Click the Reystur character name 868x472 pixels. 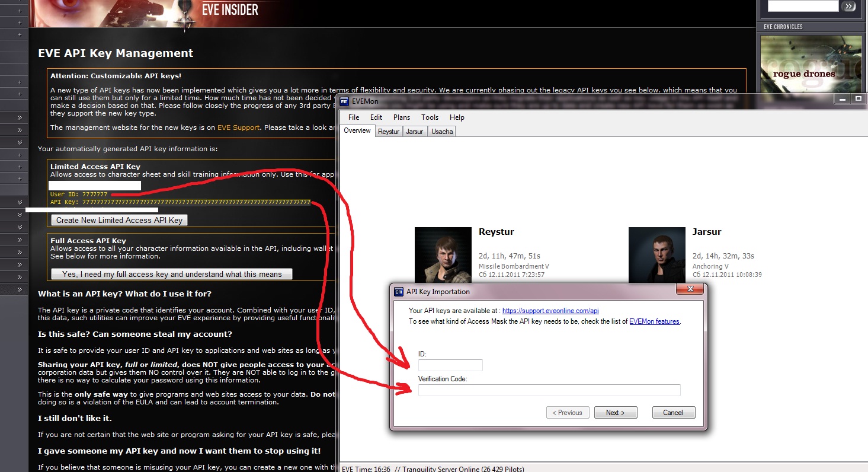click(497, 232)
